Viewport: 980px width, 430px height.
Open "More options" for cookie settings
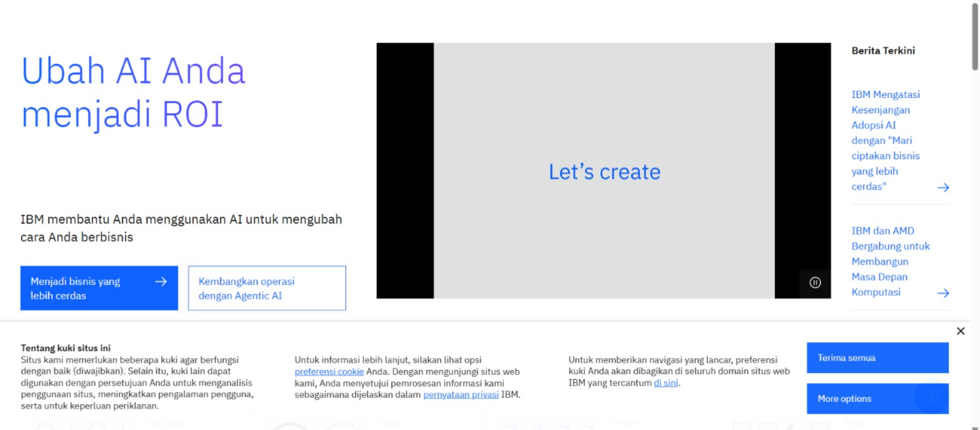877,399
